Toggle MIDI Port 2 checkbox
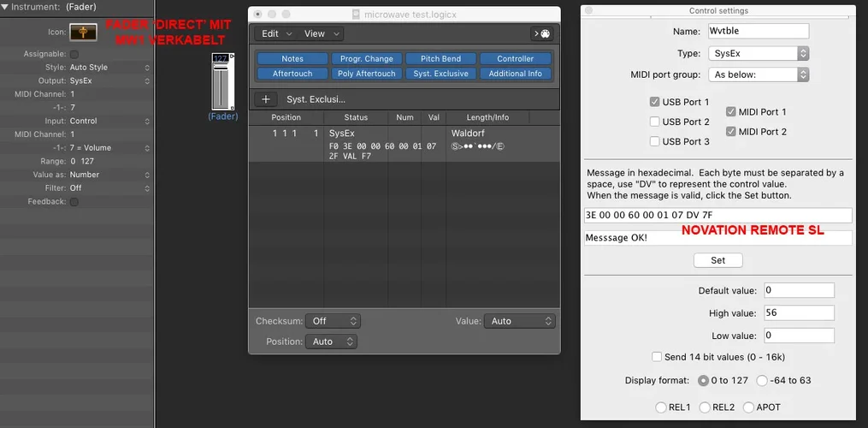The image size is (868, 428). pos(730,132)
